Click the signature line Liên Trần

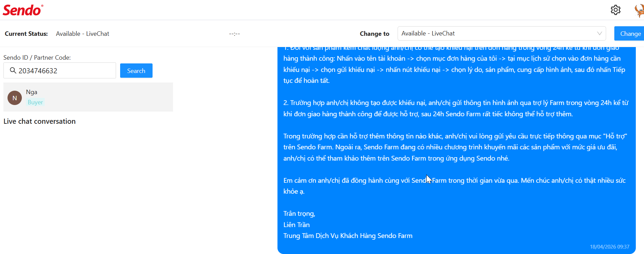(x=297, y=225)
